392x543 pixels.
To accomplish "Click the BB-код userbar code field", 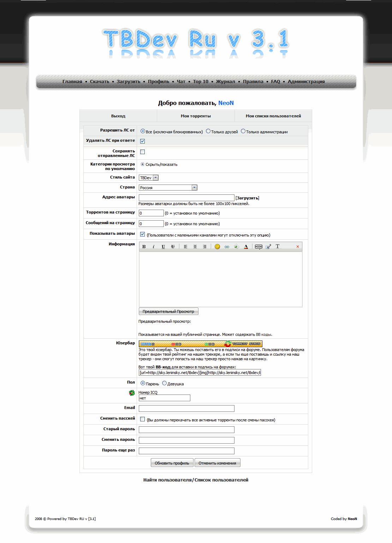I will pyautogui.click(x=200, y=373).
